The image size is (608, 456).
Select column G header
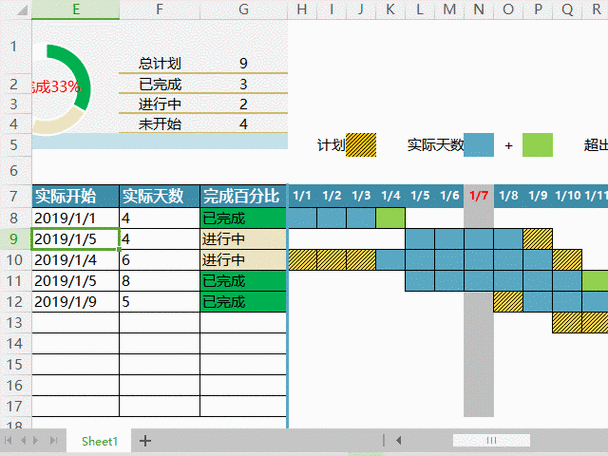243,9
